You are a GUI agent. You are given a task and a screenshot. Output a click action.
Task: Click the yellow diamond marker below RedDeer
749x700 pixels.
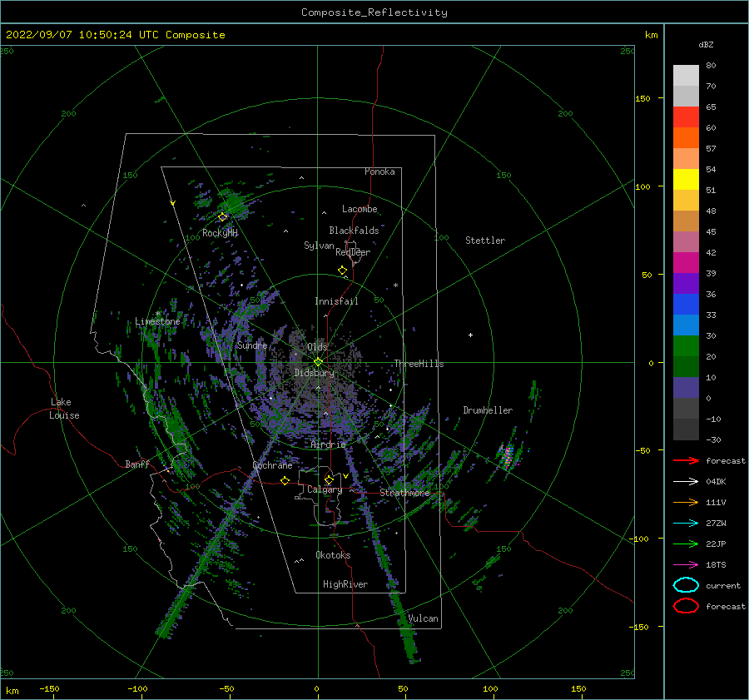[x=343, y=271]
